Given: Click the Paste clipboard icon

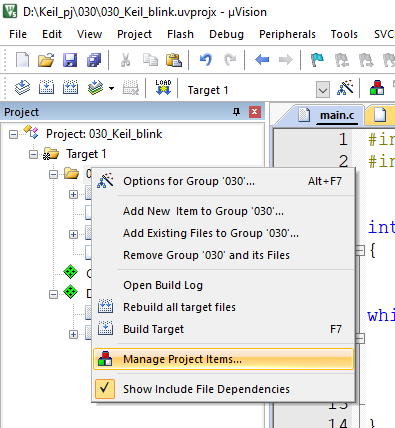Looking at the screenshot, I should (x=174, y=60).
